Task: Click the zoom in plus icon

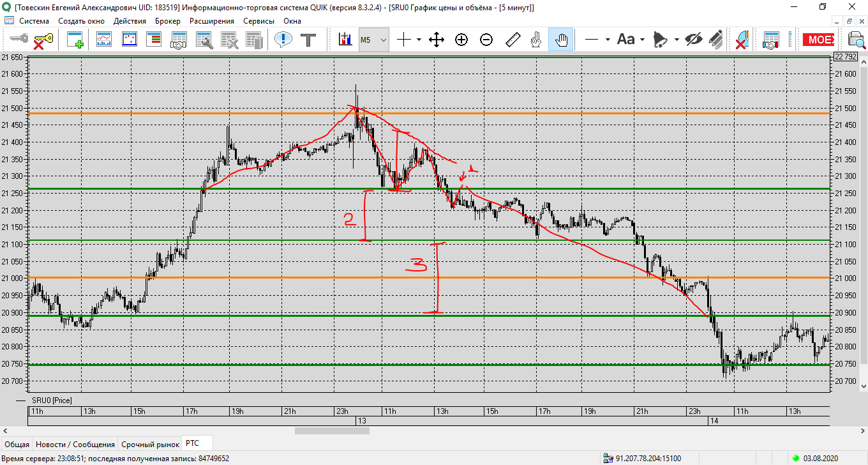Action: click(461, 40)
